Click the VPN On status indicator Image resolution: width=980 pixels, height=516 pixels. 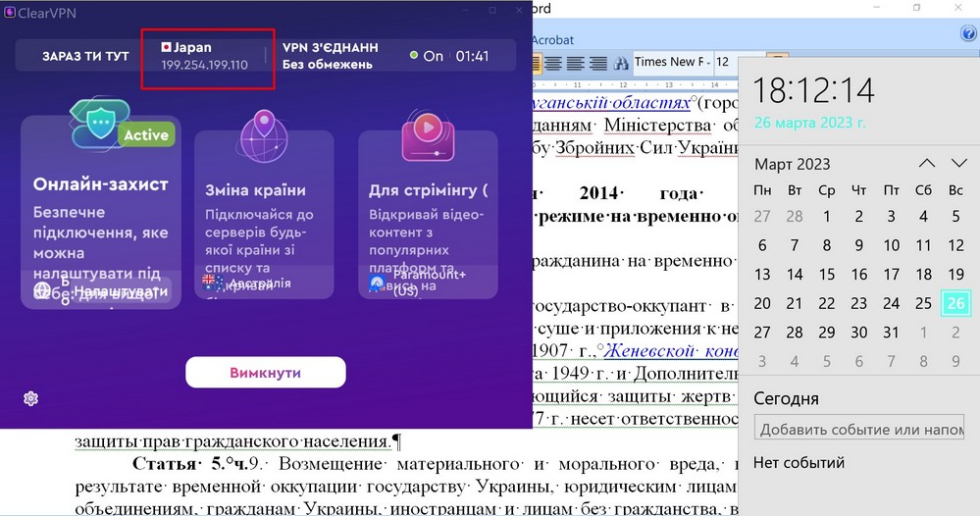point(427,56)
